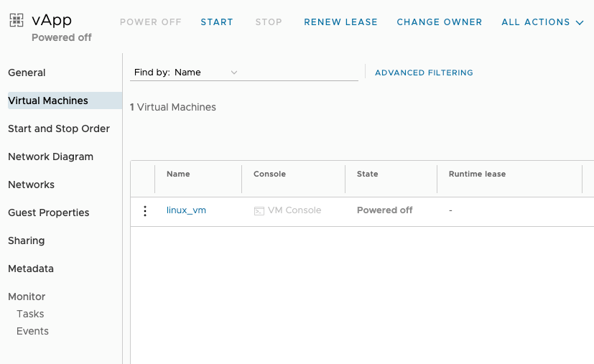Screen dimensions: 594x364
Task: Expand the All Actions dropdown
Action: tap(542, 22)
